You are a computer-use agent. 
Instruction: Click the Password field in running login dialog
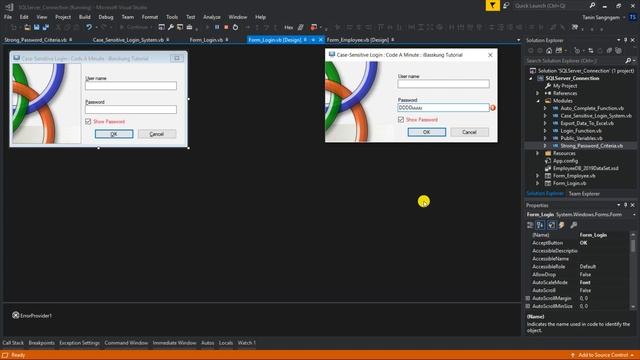coord(443,108)
